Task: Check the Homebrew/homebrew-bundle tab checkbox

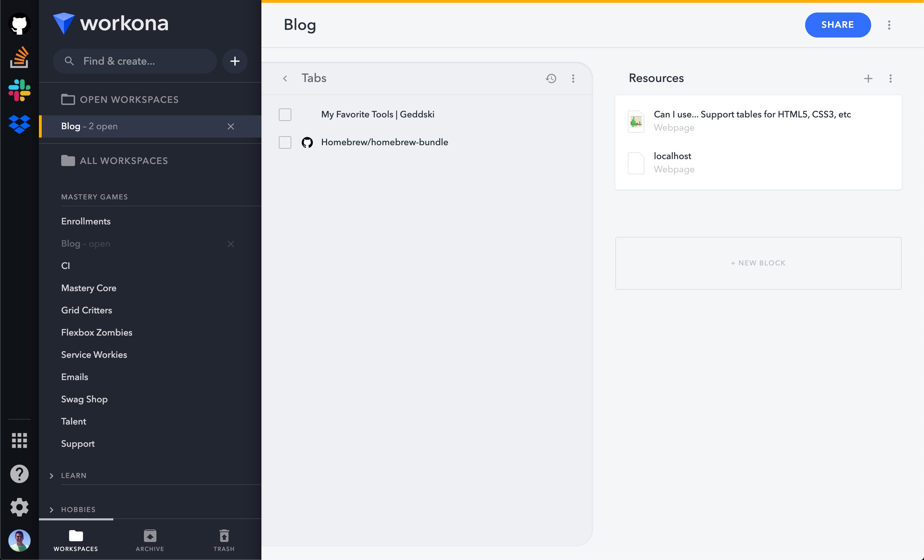Action: coord(285,142)
